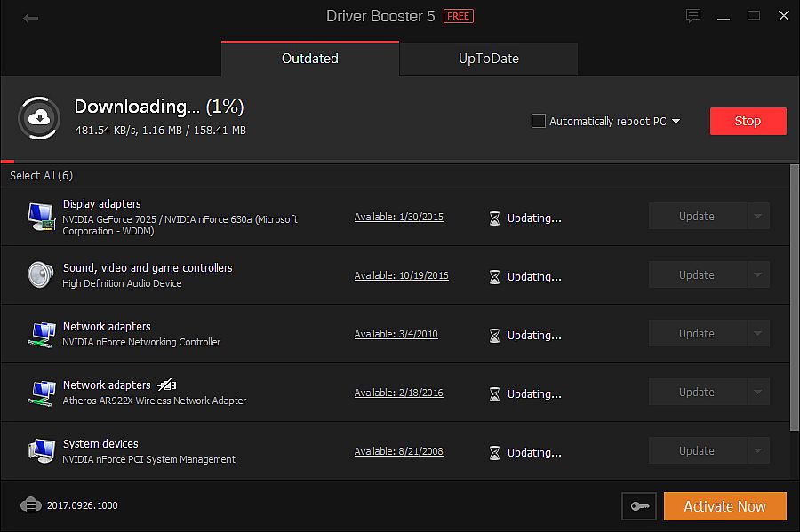Image resolution: width=800 pixels, height=532 pixels.
Task: Click Update button for Display adapters
Action: tap(698, 216)
